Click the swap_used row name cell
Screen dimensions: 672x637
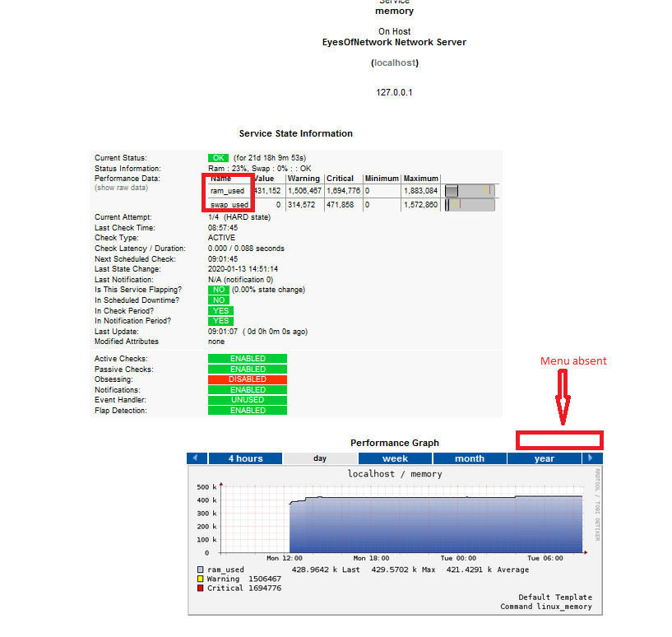[x=229, y=205]
